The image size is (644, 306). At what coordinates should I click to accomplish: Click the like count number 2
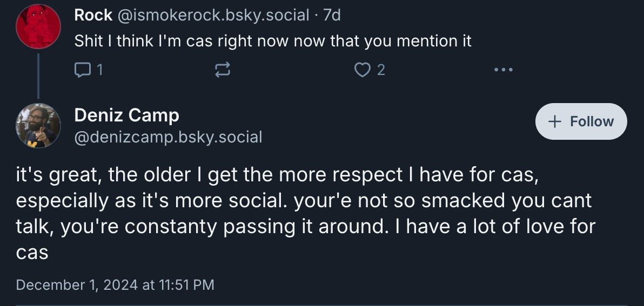pos(381,70)
